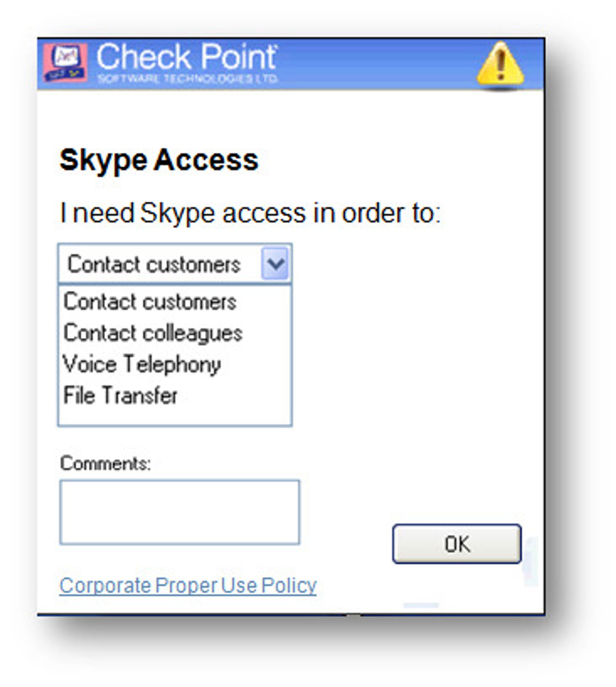Click the empty blue header banner area
The width and height of the screenshot is (616, 687).
376,64
